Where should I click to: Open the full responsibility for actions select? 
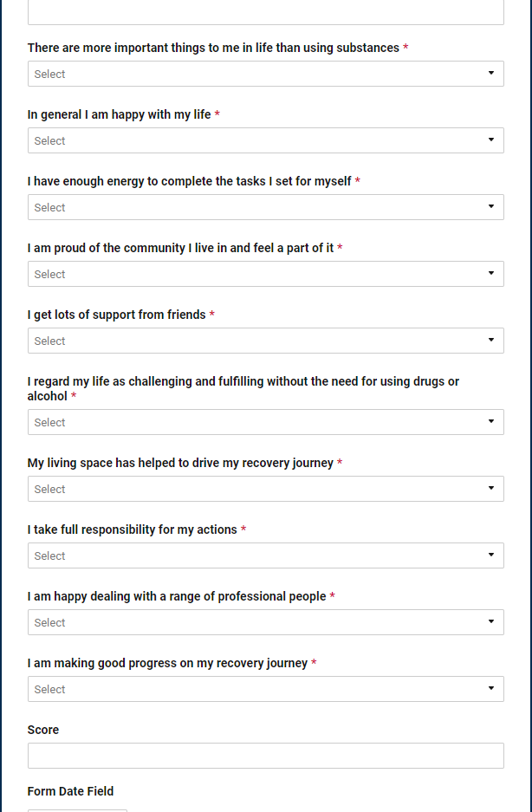266,555
